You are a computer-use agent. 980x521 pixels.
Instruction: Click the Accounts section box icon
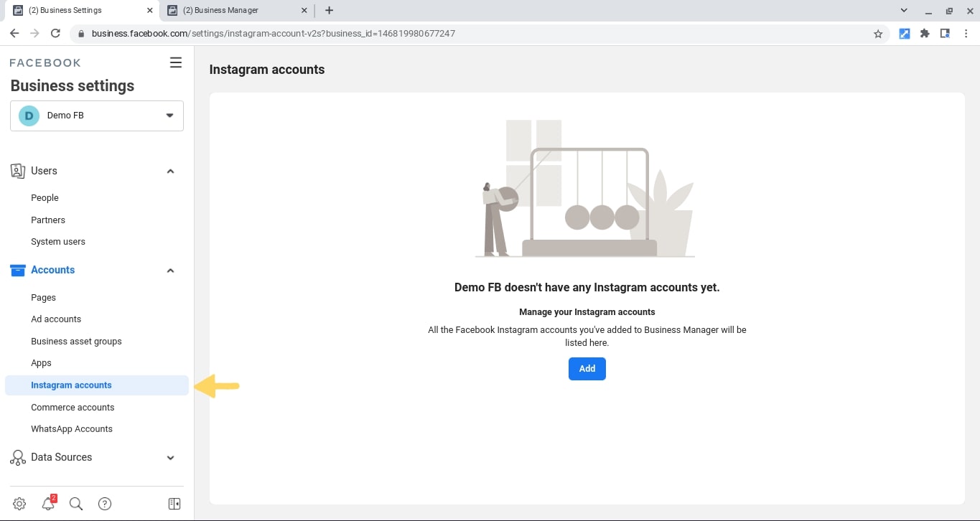[18, 271]
